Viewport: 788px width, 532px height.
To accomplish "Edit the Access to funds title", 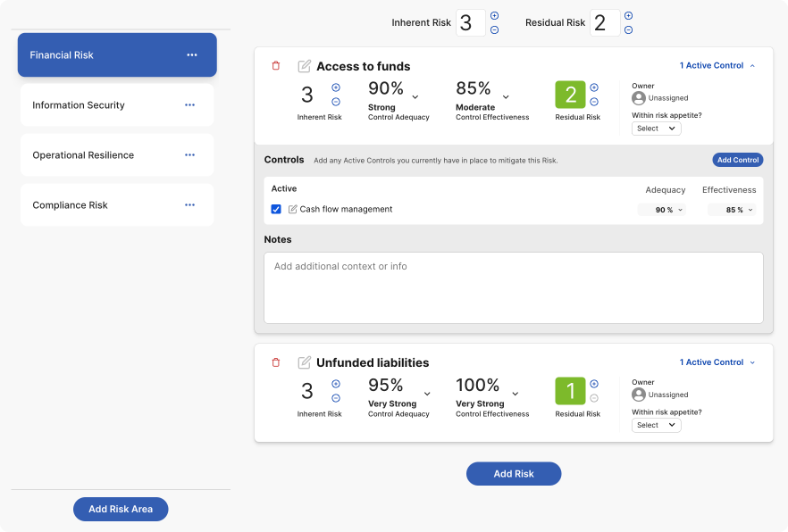I will 305,66.
